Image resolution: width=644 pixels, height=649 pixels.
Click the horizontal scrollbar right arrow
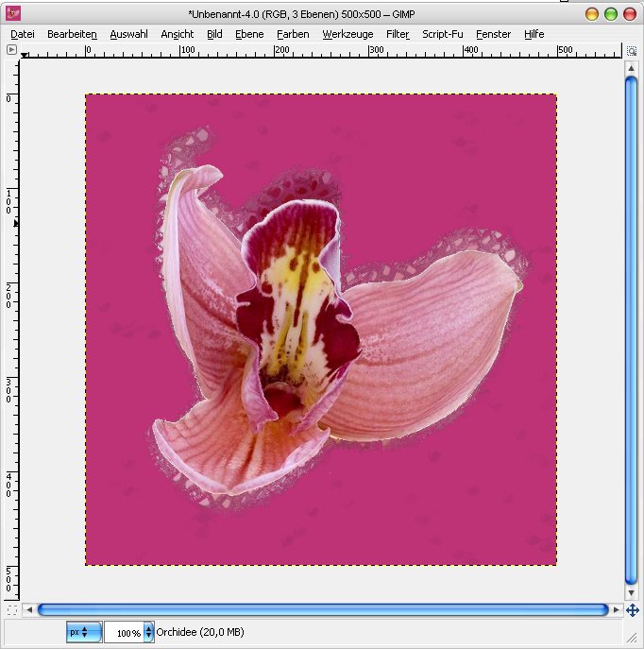(617, 609)
